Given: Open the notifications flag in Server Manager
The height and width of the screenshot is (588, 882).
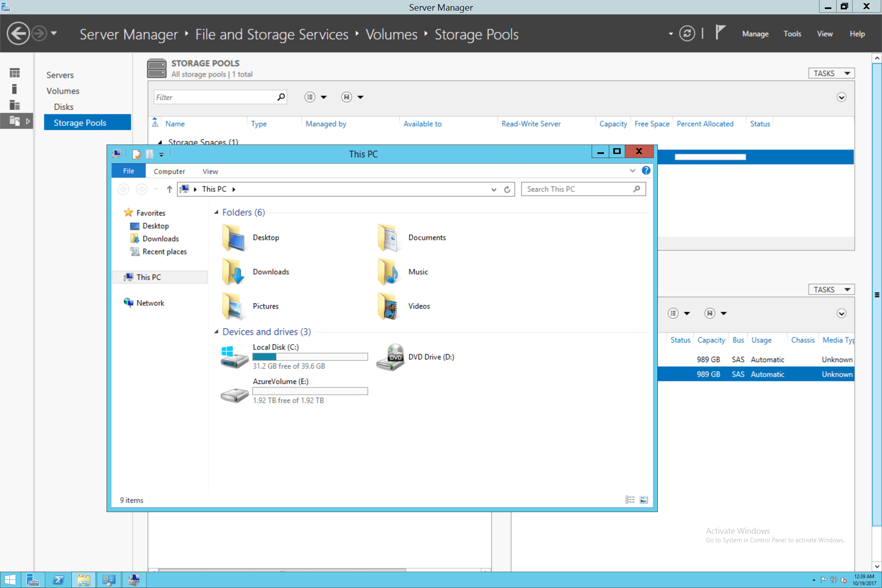Looking at the screenshot, I should point(720,32).
